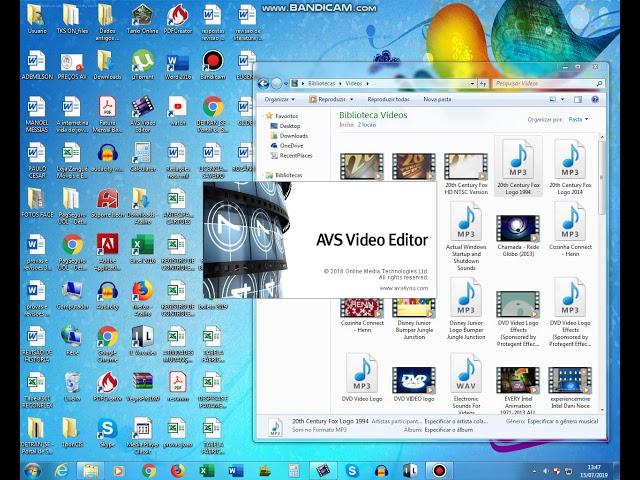The width and height of the screenshot is (640, 480).
Task: Click the Chrome icon in the taskbar
Action: tap(149, 469)
